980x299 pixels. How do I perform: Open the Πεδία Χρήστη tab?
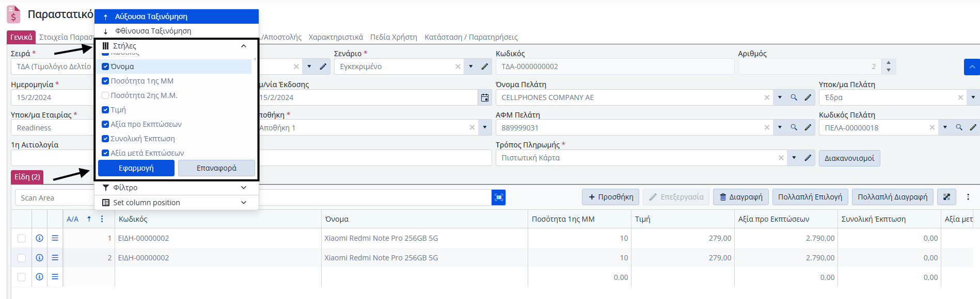point(393,37)
